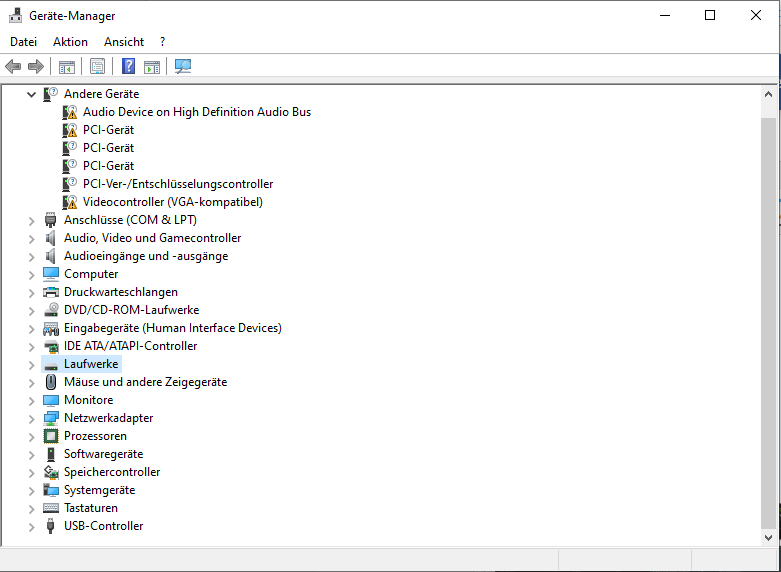Click the Systemgeräte icon
This screenshot has width=781, height=572.
[x=50, y=490]
